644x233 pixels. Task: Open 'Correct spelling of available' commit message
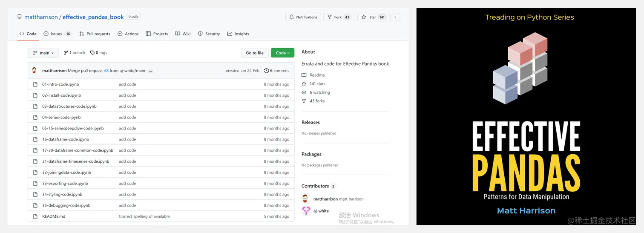[144, 216]
